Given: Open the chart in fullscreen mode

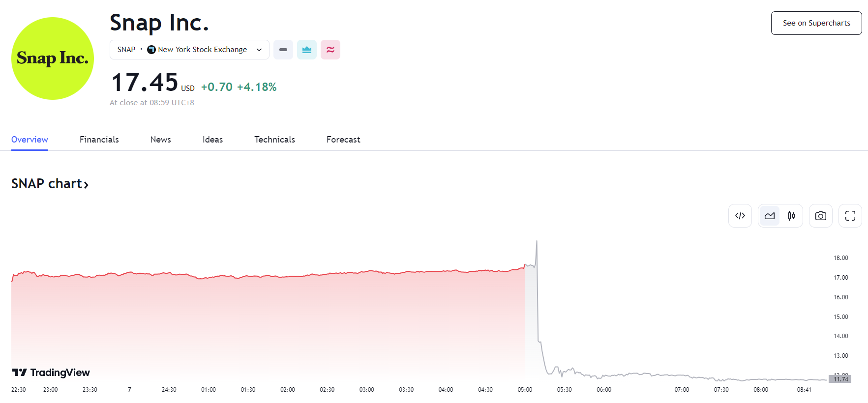Looking at the screenshot, I should tap(850, 216).
